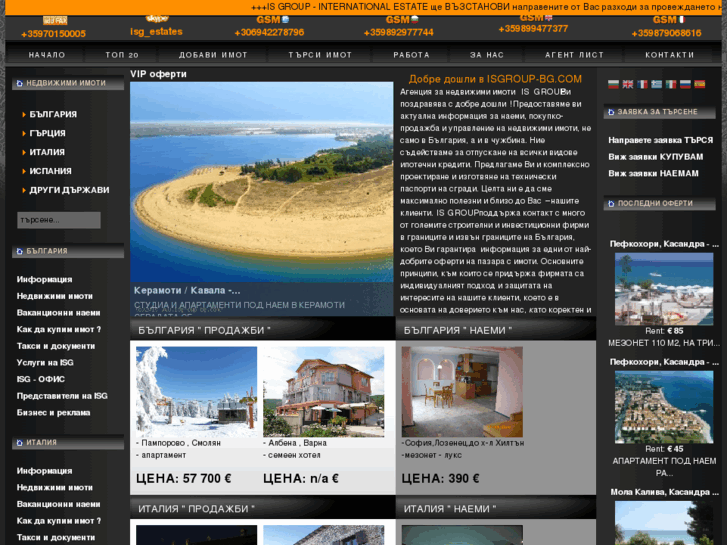The width and height of the screenshot is (727, 545).
Task: Switch site language to English flag
Action: coord(627,84)
